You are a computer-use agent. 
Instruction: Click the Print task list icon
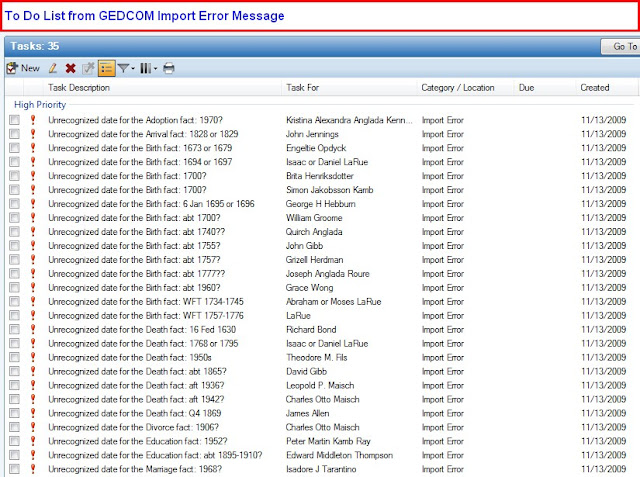pos(169,68)
